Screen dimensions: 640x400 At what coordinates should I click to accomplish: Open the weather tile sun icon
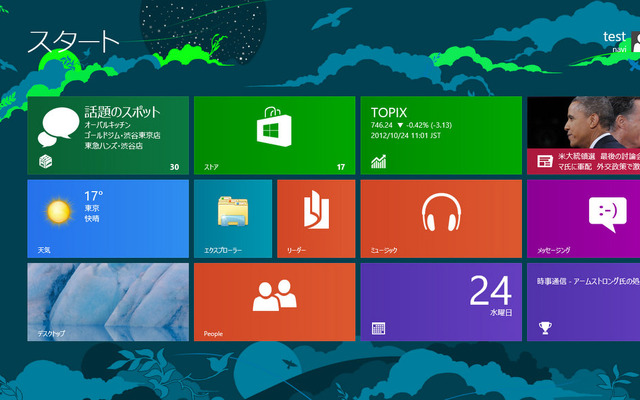click(59, 211)
